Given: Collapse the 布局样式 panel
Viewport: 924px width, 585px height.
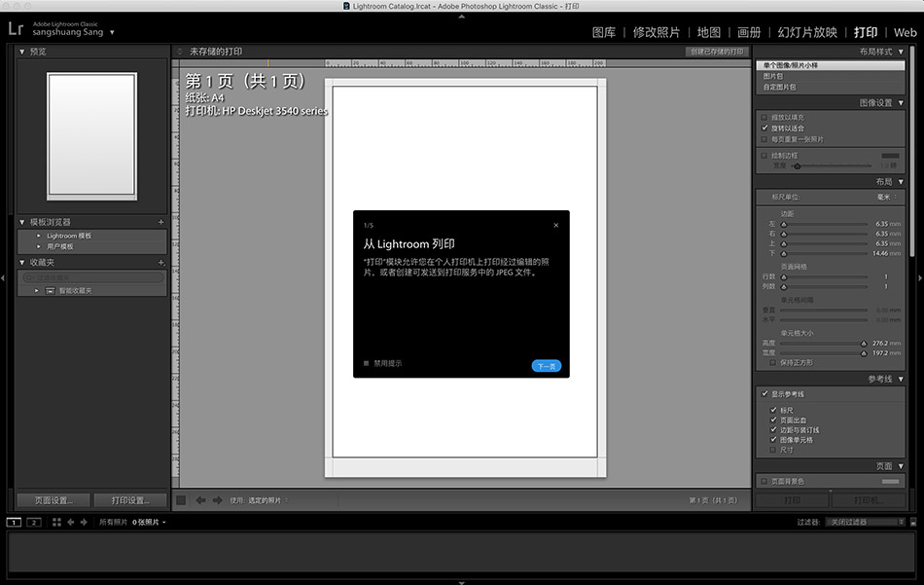Looking at the screenshot, I should point(901,52).
